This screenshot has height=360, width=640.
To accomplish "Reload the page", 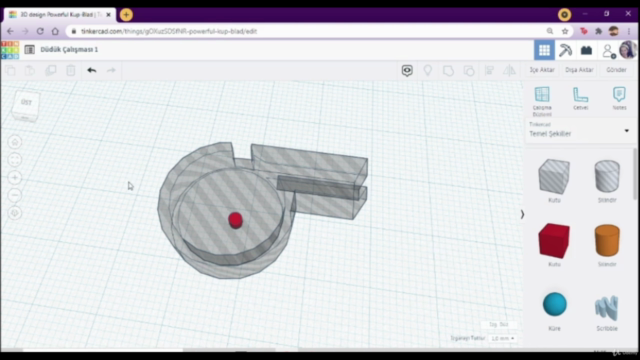I will pyautogui.click(x=40, y=31).
